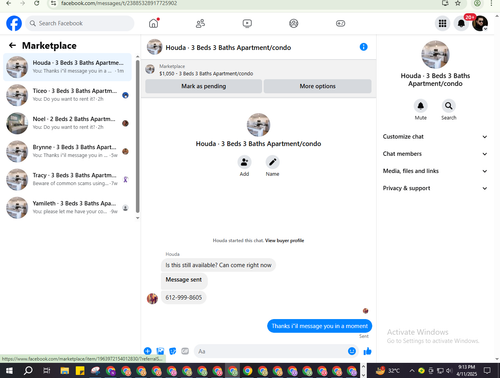Screen dimensions: 500x378
Task: Open the Facebook menu grid icon
Action: tap(442, 23)
